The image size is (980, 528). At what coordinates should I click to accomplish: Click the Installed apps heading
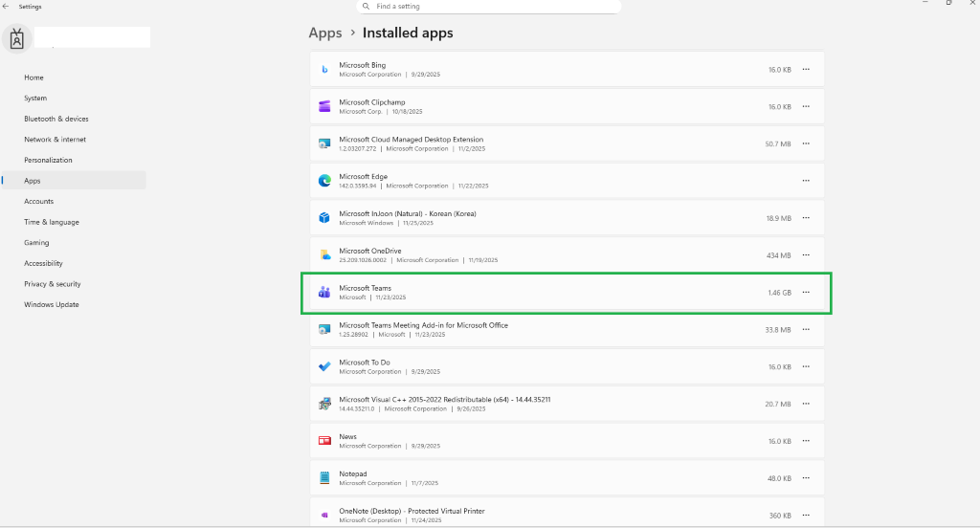408,33
